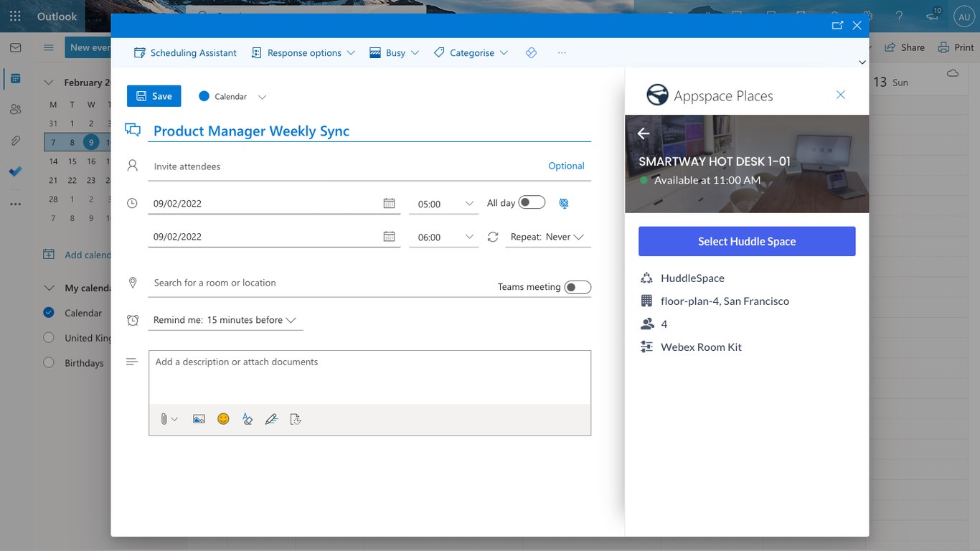980x551 pixels.
Task: Show more event toolbar options
Action: click(562, 52)
